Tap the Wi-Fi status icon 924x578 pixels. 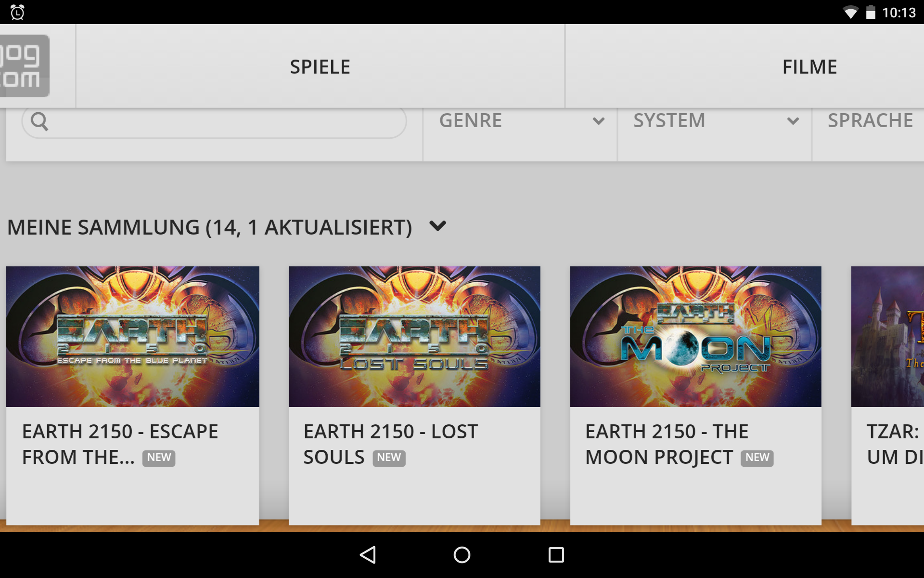tap(850, 13)
